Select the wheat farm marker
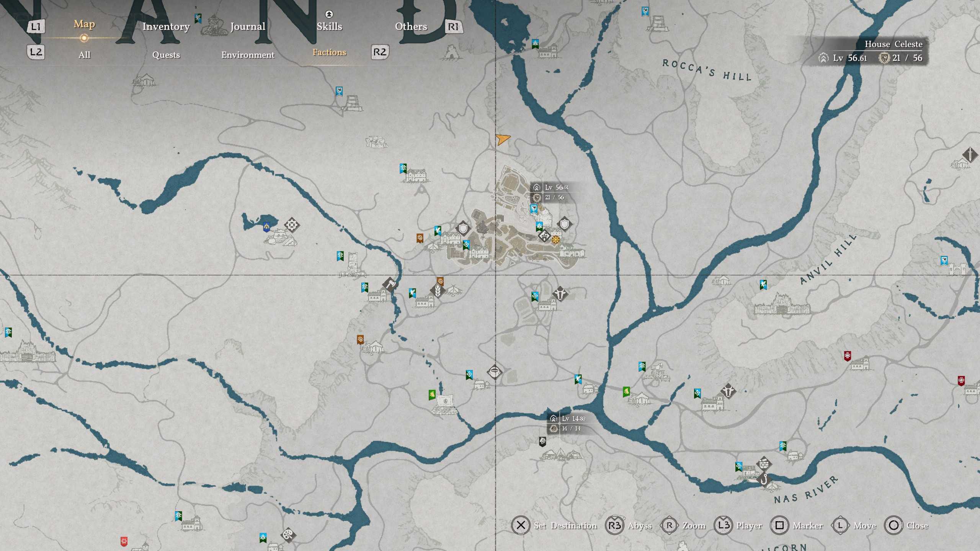980x551 pixels. click(437, 290)
